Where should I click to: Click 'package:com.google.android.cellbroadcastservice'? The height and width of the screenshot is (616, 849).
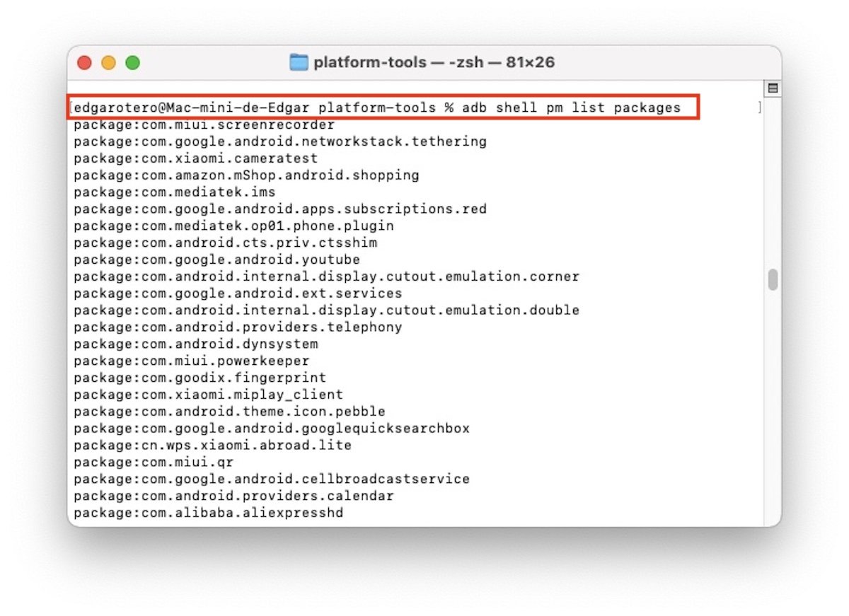coord(272,480)
